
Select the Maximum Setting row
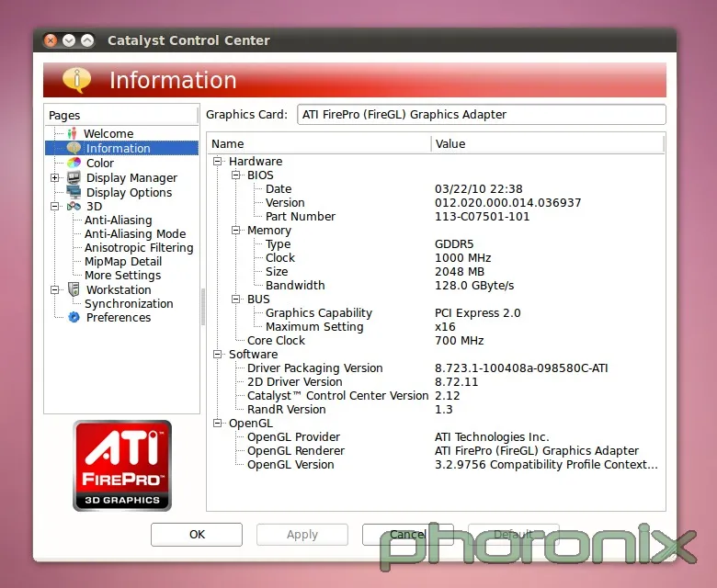(x=436, y=327)
